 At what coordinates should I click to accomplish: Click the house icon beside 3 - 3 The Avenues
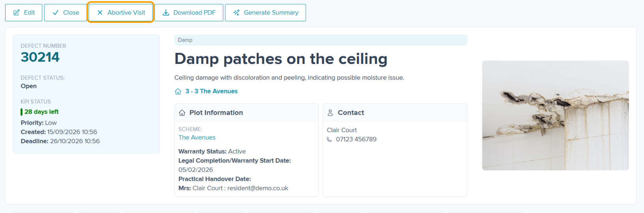tap(178, 92)
